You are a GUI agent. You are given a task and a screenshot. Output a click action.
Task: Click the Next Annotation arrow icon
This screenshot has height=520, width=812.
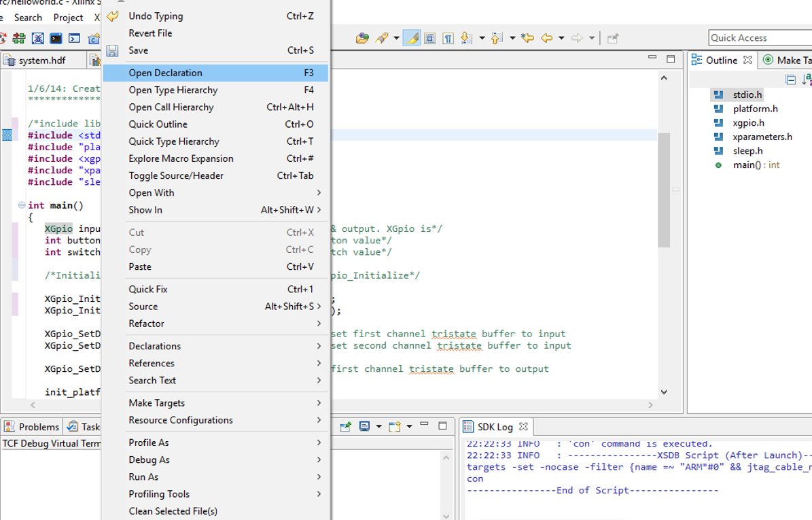(x=466, y=38)
